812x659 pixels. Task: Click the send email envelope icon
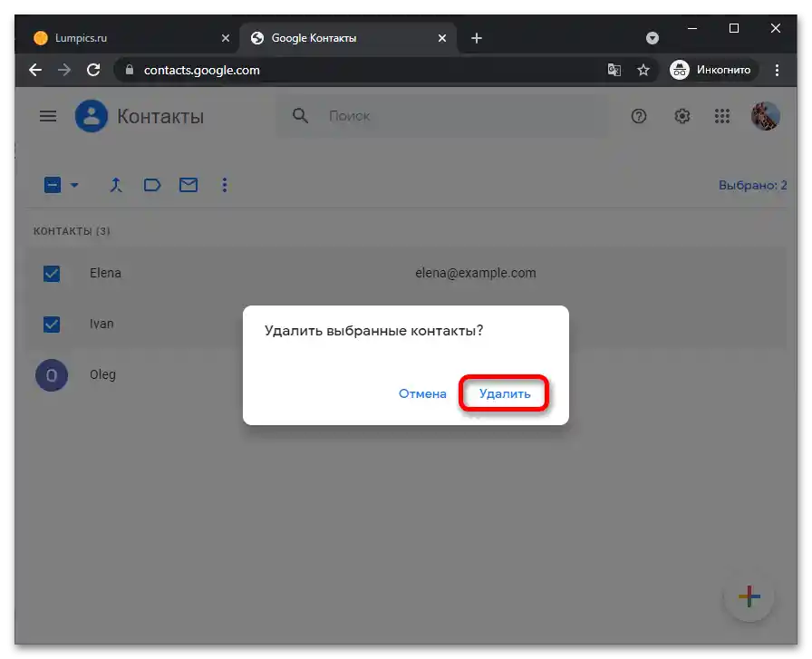(188, 185)
